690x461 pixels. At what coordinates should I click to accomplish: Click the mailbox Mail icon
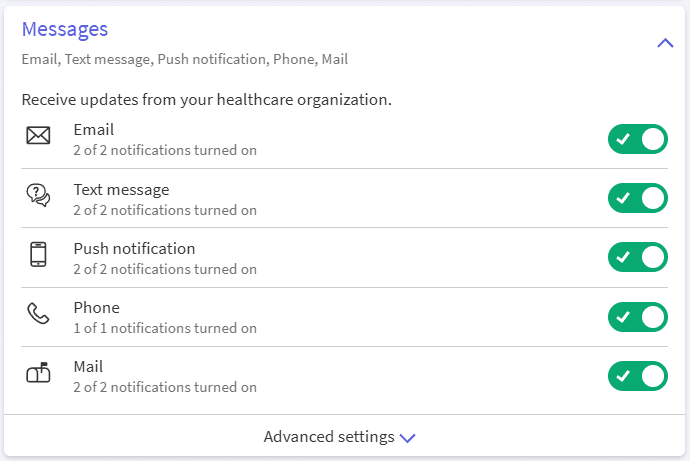point(38,373)
